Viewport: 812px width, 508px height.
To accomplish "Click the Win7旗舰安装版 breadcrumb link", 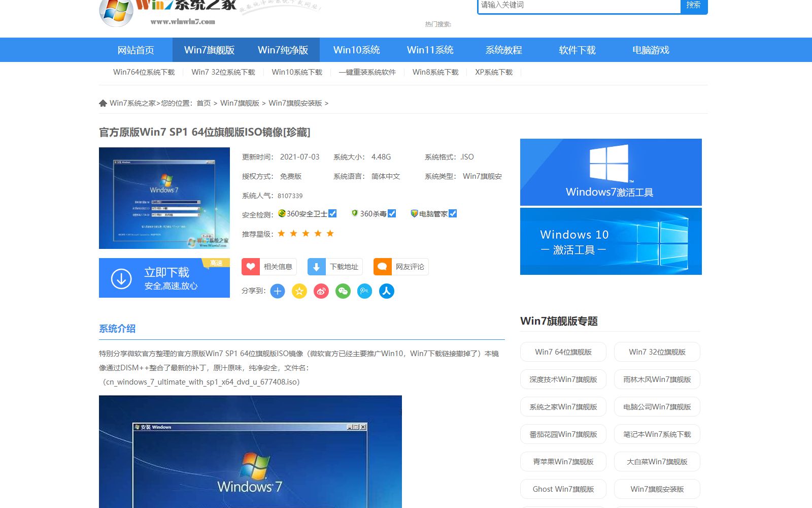I will 295,103.
